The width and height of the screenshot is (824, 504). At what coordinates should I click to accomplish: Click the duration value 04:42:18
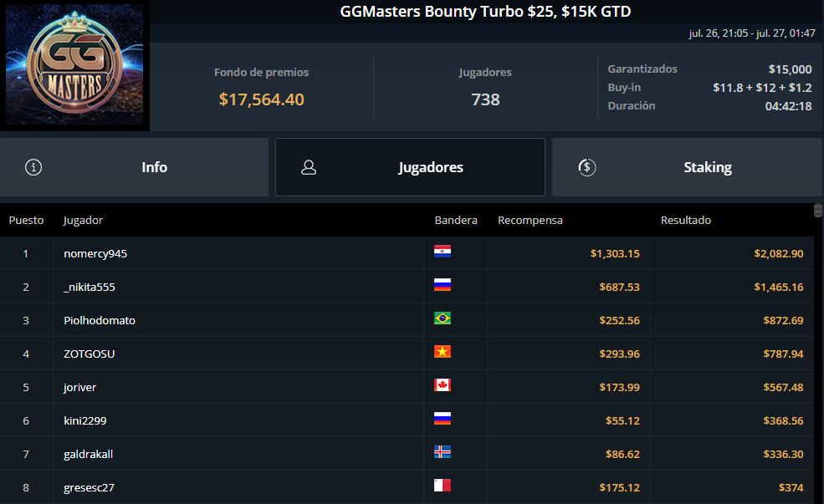click(x=788, y=106)
